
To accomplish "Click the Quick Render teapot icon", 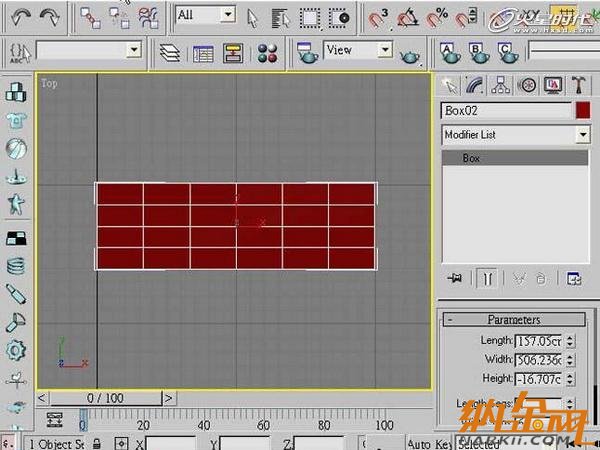I will tap(410, 56).
